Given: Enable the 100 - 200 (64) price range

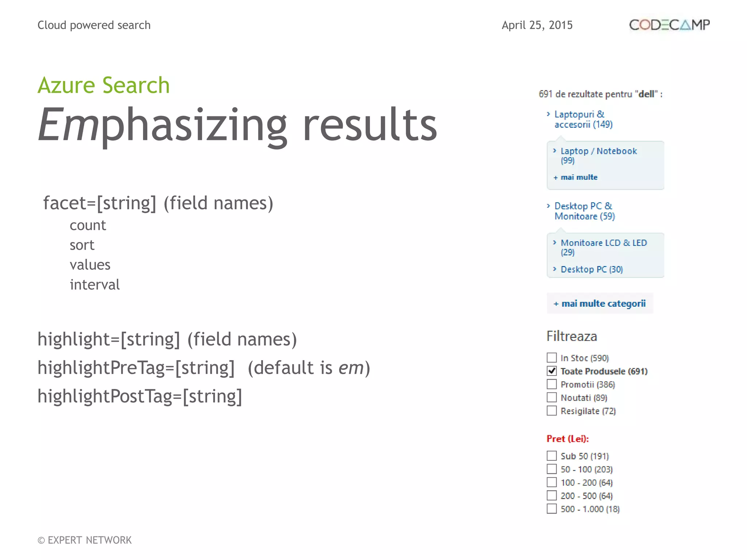Looking at the screenshot, I should click(x=552, y=482).
